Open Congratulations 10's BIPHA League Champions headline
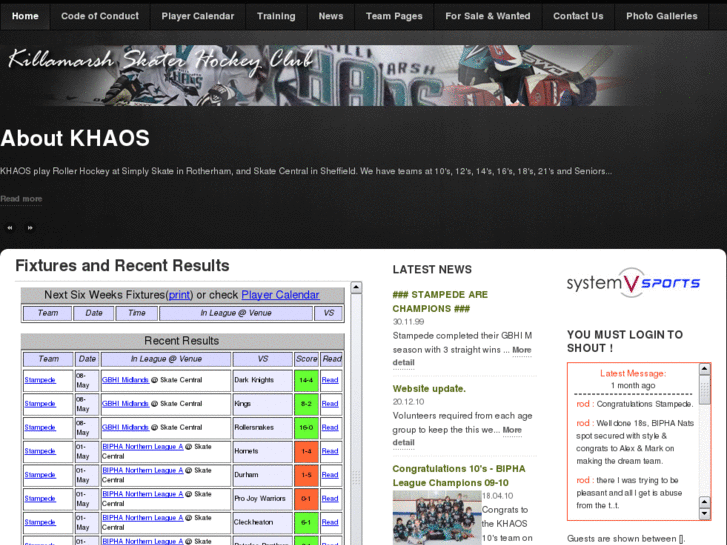 [x=459, y=476]
